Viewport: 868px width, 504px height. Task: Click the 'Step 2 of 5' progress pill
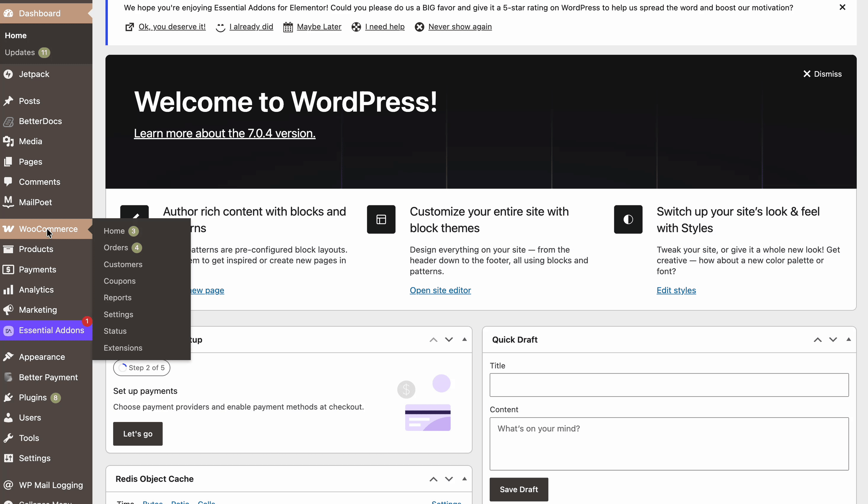(142, 368)
